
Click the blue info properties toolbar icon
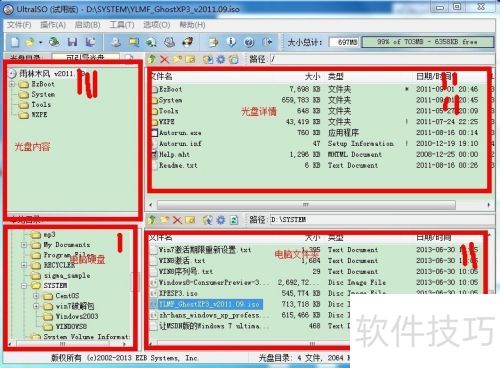click(231, 42)
